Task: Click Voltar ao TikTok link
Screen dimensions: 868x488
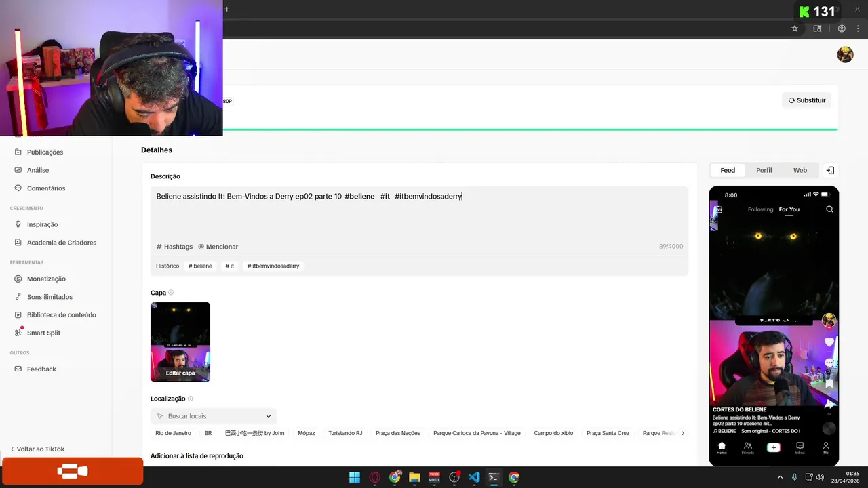Action: tap(37, 449)
